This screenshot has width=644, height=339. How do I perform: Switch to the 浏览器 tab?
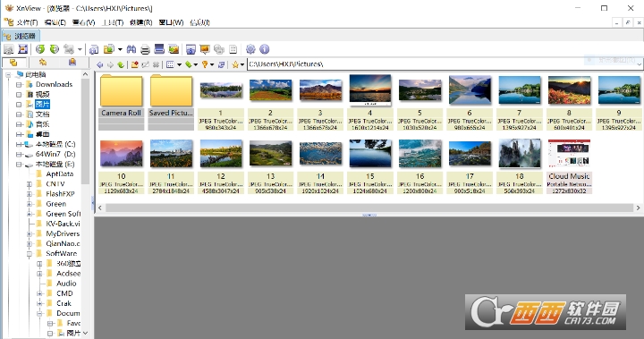(21, 36)
